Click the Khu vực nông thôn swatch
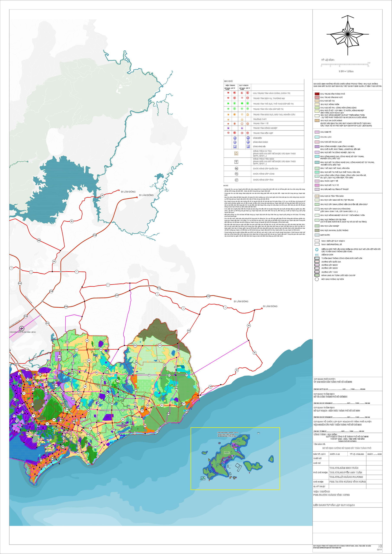Image resolution: width=392 pixels, height=554 pixels. [317, 104]
